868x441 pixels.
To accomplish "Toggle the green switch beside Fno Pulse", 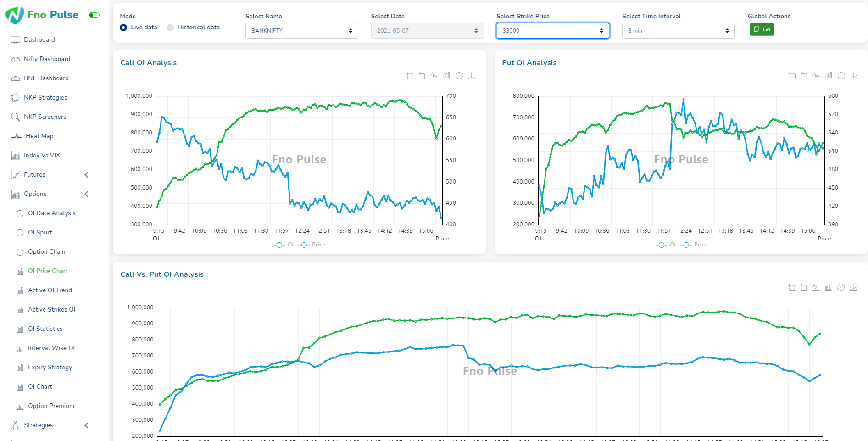I will (94, 15).
